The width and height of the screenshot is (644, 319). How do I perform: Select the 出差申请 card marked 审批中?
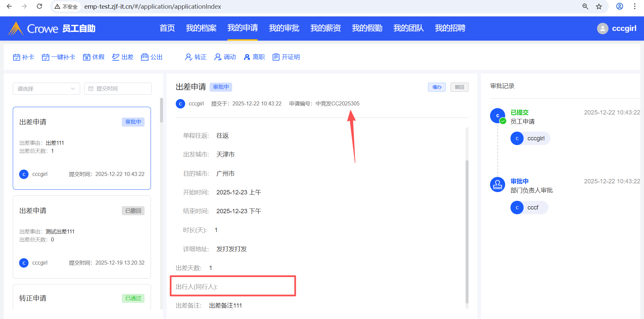pos(82,148)
